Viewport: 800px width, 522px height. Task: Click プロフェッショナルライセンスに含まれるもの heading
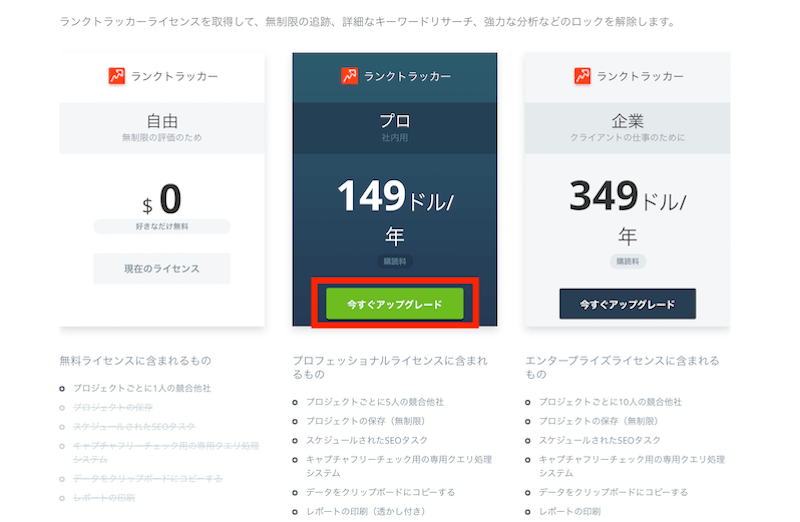[390, 367]
